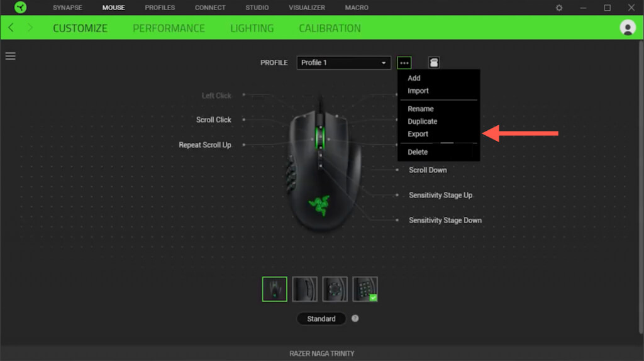Open the MACRO tab
The image size is (644, 361).
pos(357,8)
